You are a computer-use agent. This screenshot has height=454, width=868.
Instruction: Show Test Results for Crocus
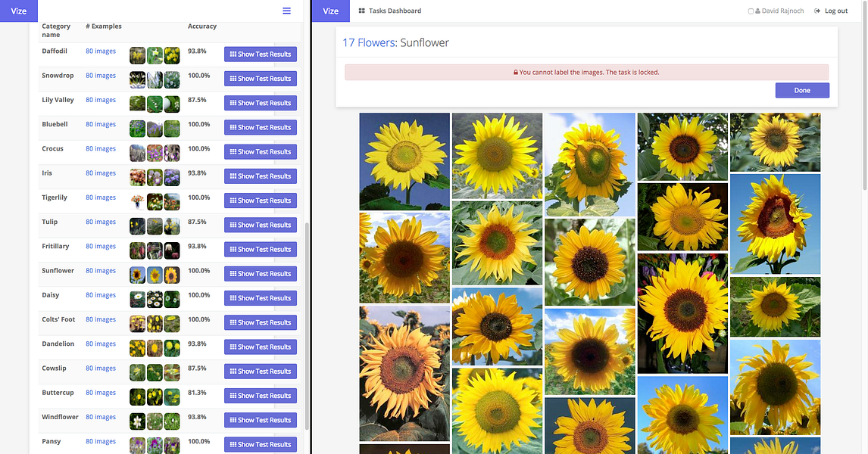(261, 151)
